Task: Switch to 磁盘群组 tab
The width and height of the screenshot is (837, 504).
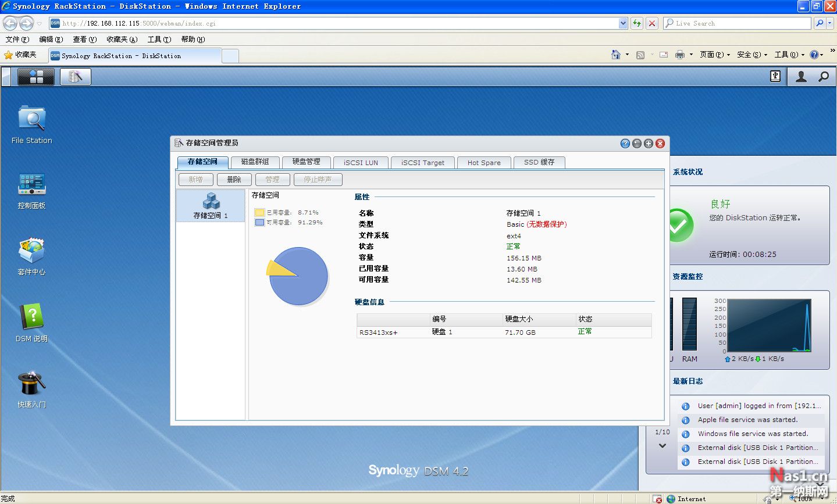Action: coord(255,162)
